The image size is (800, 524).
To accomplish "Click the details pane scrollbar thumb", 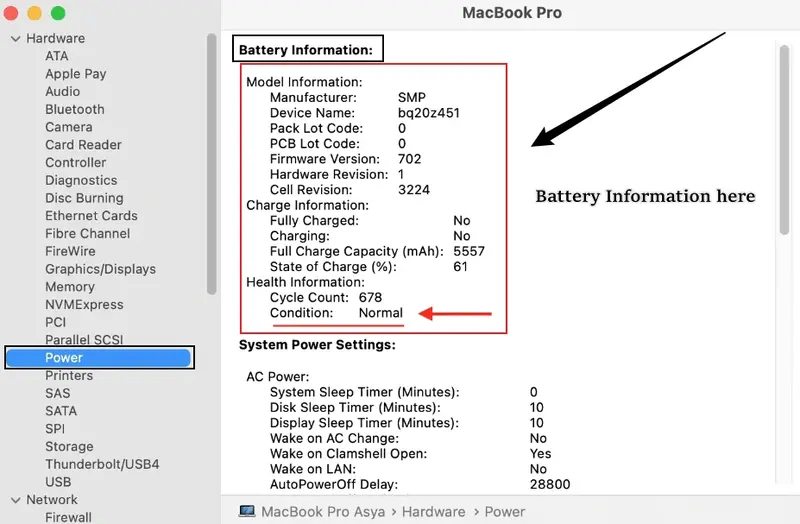I will point(784,140).
